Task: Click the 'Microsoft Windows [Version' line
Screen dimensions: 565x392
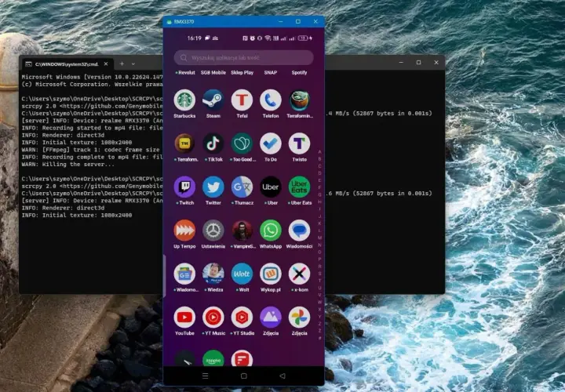Action: [92, 77]
